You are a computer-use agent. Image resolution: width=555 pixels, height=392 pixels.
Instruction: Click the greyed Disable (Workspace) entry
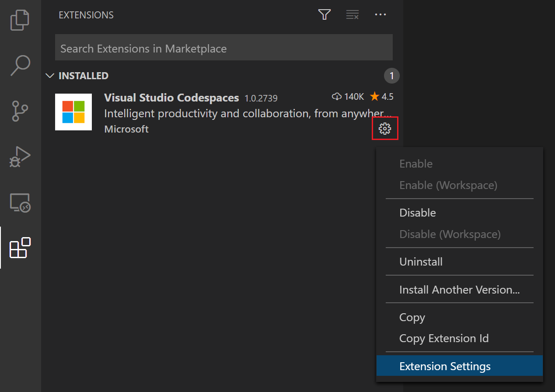coord(460,234)
